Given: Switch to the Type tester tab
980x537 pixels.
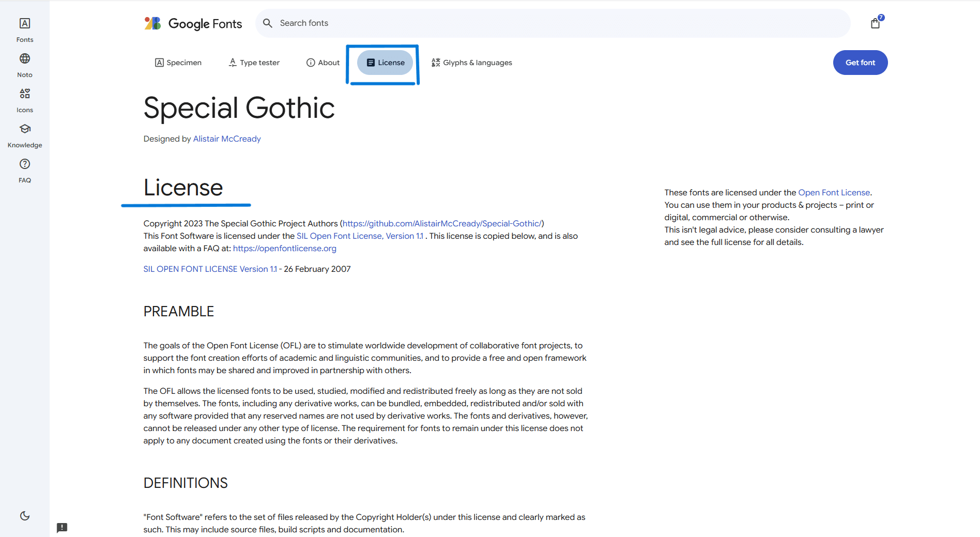Looking at the screenshot, I should coord(254,63).
